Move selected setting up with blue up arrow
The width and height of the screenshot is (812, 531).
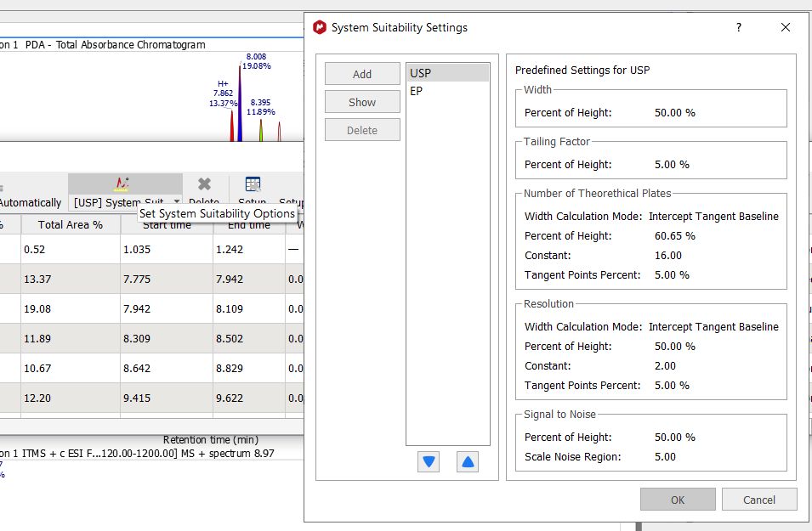[x=467, y=461]
